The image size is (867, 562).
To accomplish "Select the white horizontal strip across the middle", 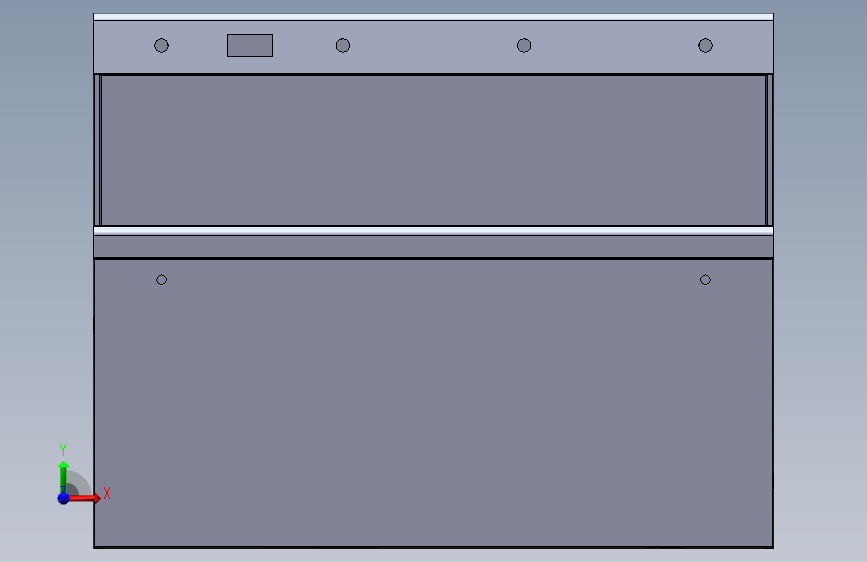I will (x=434, y=231).
